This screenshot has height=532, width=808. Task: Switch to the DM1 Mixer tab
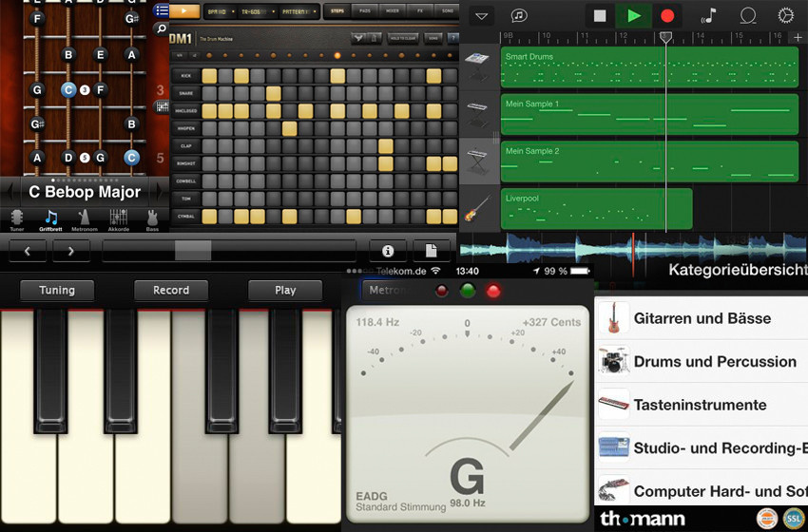point(393,10)
